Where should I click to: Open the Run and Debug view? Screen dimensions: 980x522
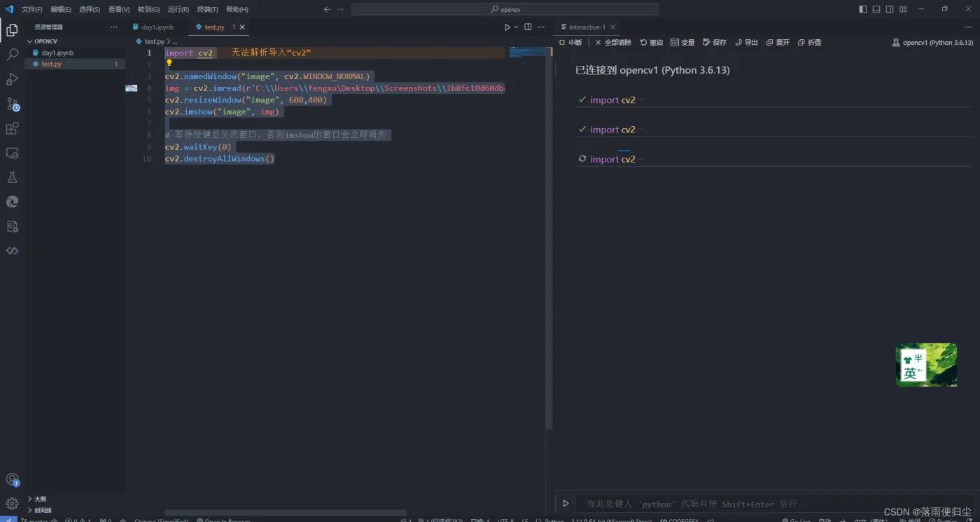tap(12, 79)
